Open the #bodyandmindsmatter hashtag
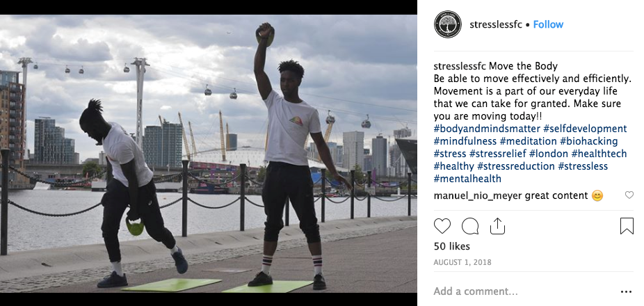Viewport: 644px width, 306px height. (487, 129)
